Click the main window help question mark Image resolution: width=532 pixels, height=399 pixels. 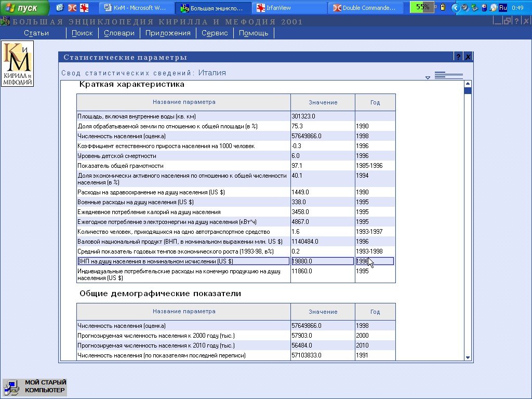(x=516, y=21)
